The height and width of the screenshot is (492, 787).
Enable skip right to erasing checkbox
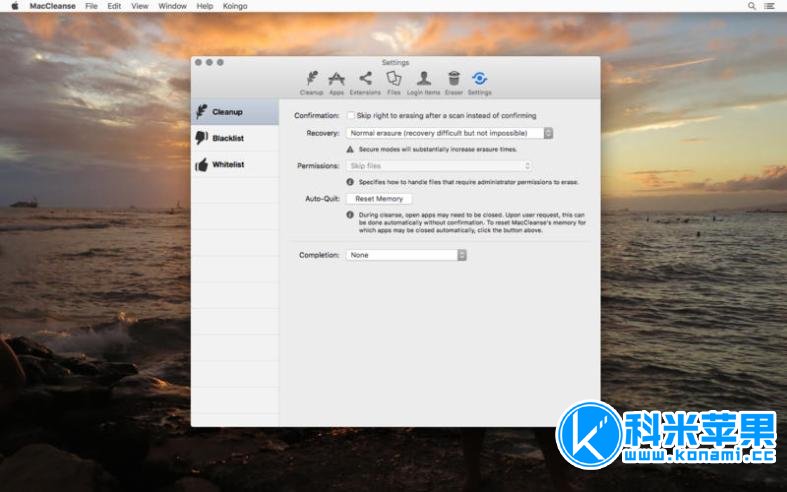(350, 115)
